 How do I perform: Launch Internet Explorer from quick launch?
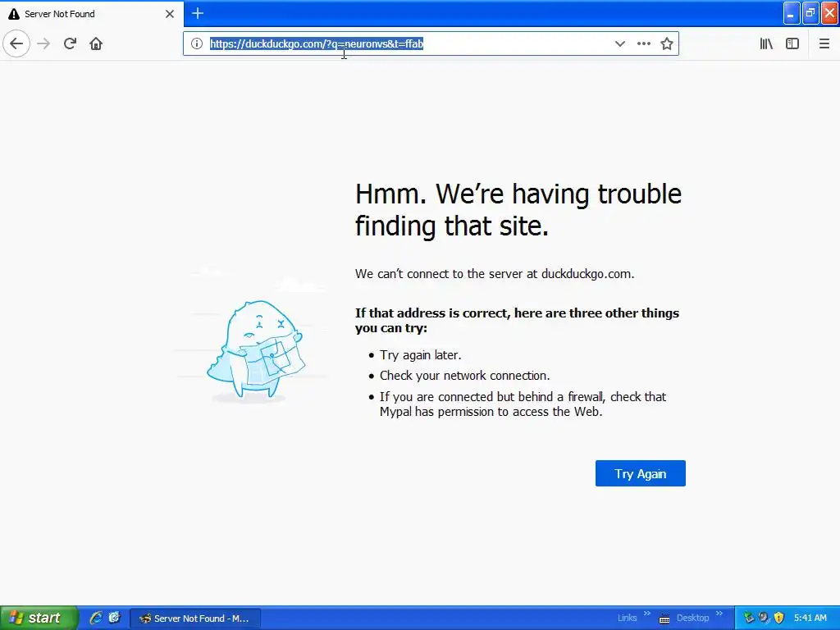(x=96, y=618)
